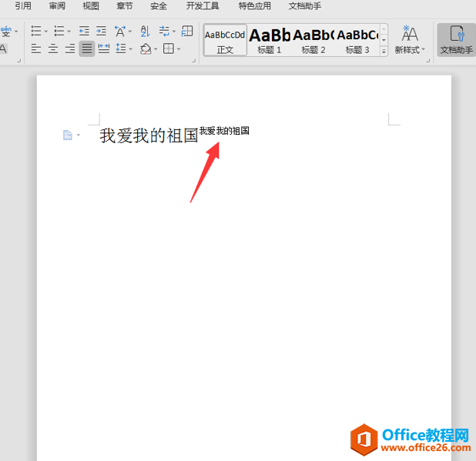Click the line spacing icon

pos(121,48)
